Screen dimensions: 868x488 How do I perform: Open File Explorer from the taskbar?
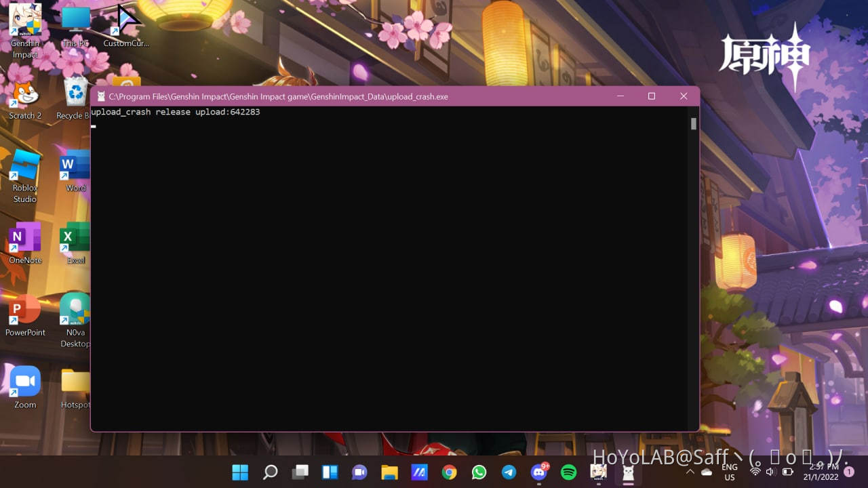click(389, 472)
